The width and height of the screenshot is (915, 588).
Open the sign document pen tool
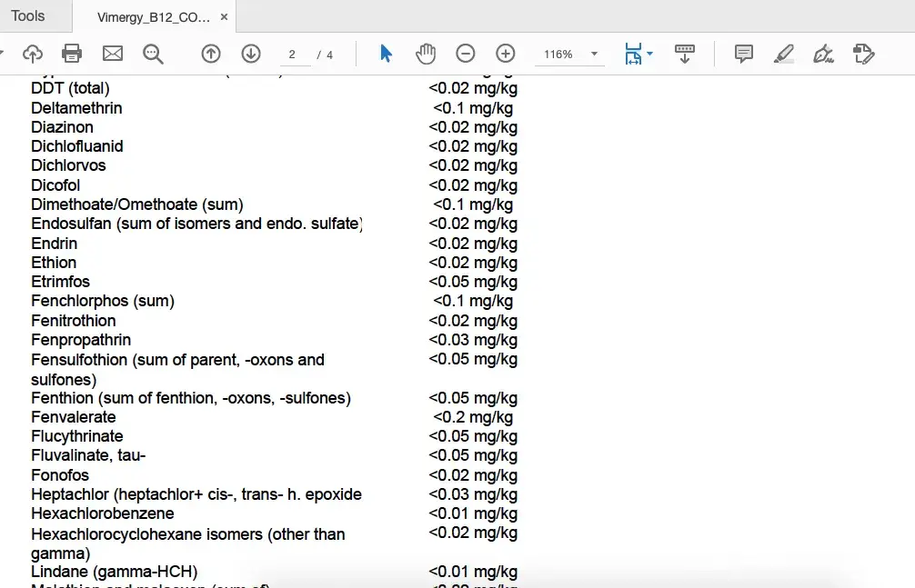tap(824, 55)
